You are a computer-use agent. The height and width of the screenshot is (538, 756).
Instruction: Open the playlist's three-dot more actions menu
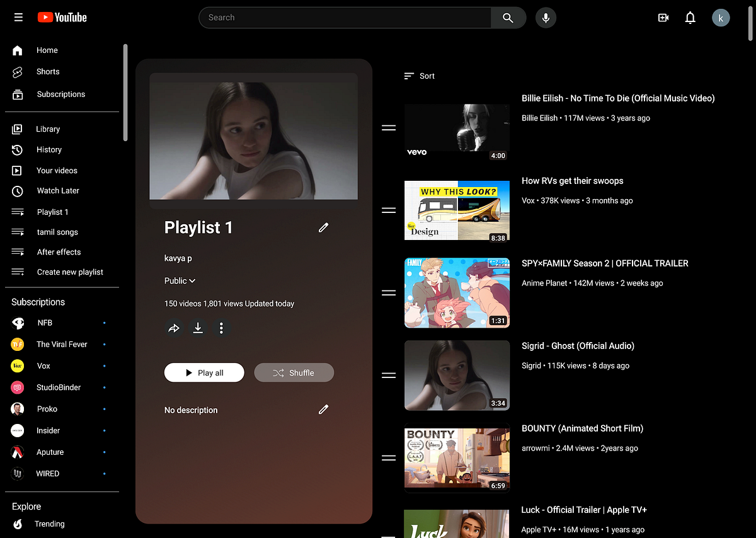tap(221, 328)
